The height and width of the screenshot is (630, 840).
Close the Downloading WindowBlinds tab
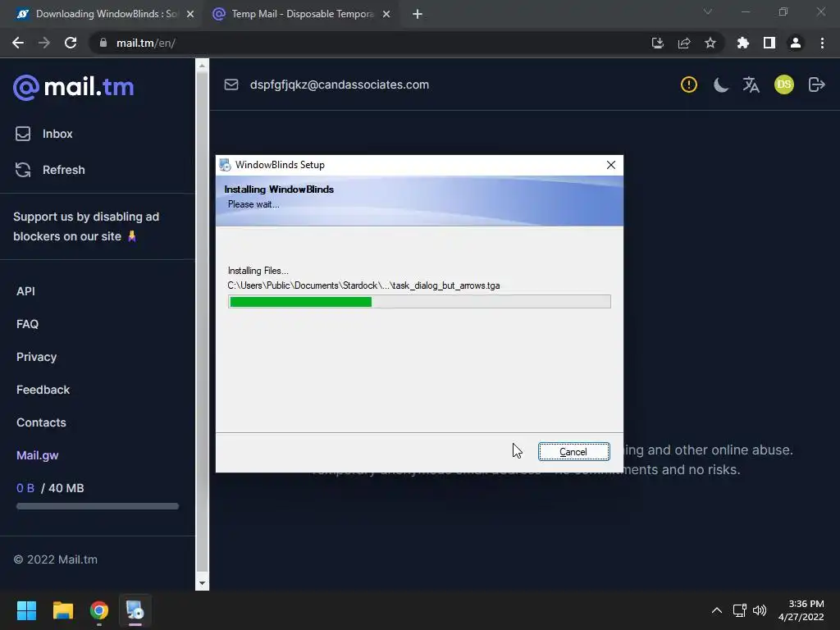tap(190, 15)
